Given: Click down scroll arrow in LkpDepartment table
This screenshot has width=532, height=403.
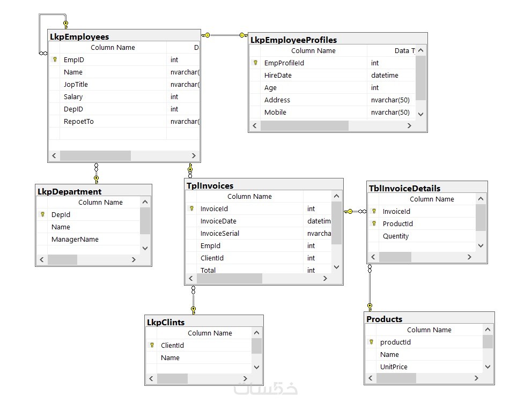Looking at the screenshot, I should click(x=145, y=248).
